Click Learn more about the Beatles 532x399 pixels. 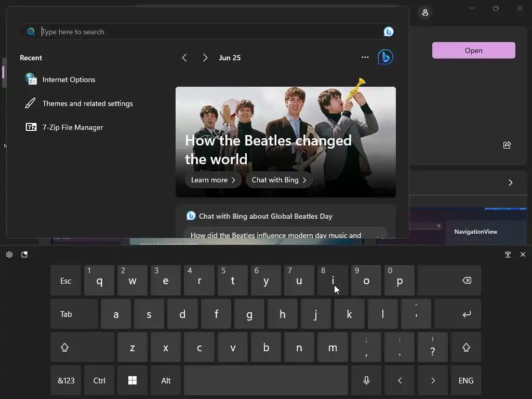pyautogui.click(x=213, y=180)
